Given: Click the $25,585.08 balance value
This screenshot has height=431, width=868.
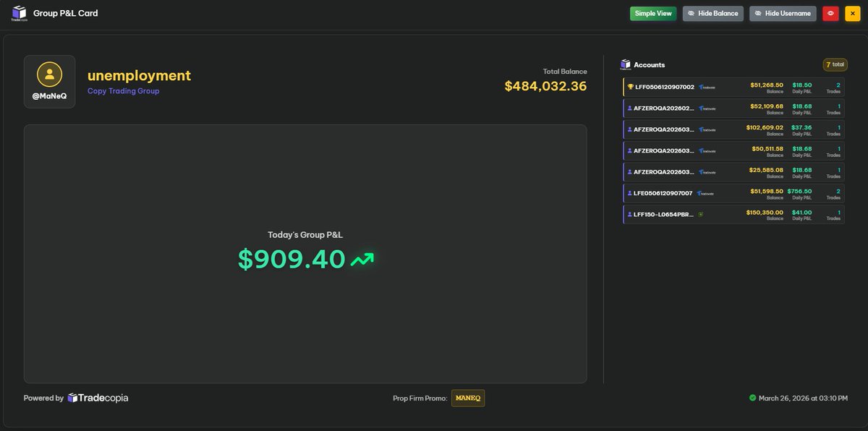Looking at the screenshot, I should coord(767,170).
